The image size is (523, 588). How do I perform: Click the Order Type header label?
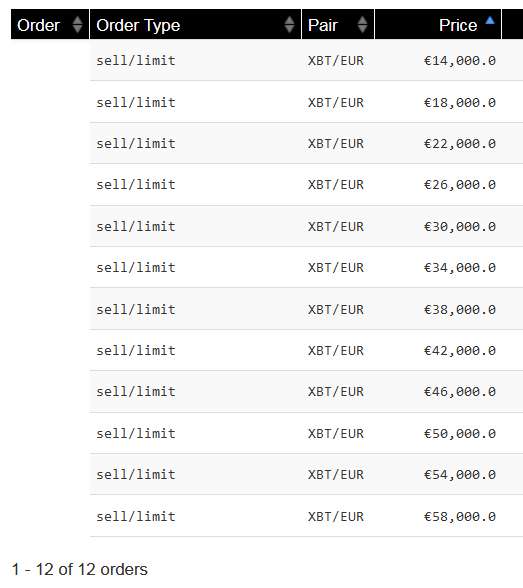[x=138, y=26]
